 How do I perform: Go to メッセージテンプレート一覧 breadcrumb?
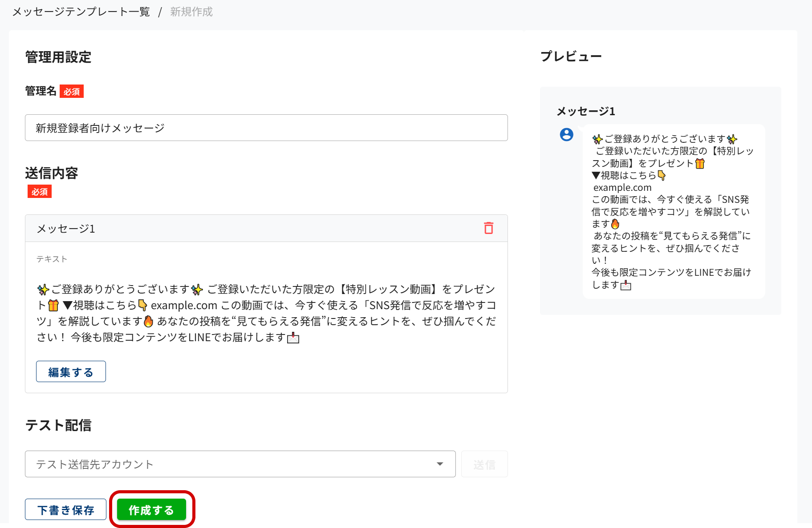(81, 12)
